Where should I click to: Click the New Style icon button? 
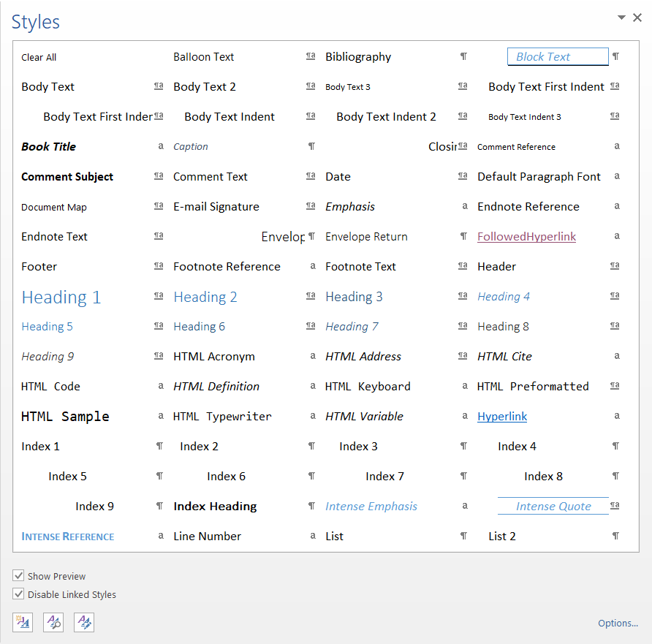[x=23, y=622]
